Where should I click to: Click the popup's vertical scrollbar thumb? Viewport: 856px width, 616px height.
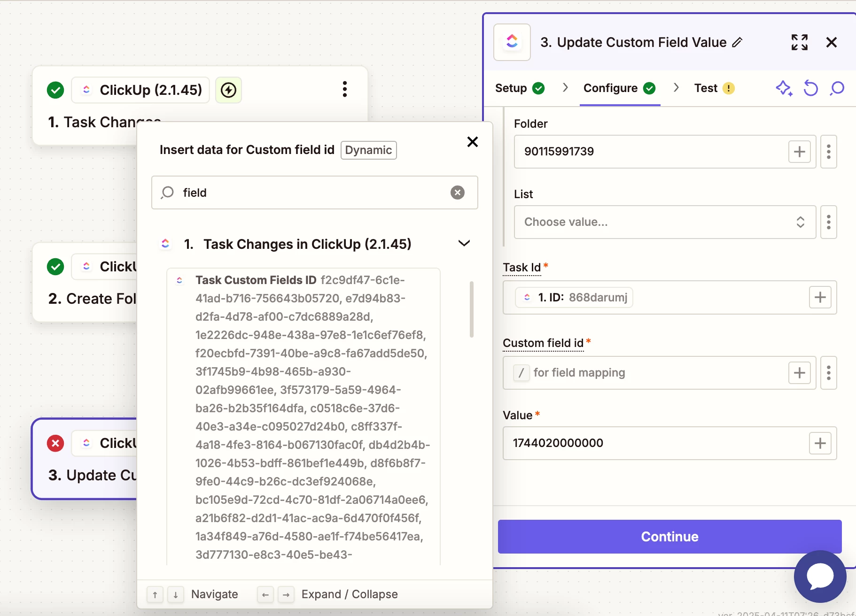[x=471, y=309]
